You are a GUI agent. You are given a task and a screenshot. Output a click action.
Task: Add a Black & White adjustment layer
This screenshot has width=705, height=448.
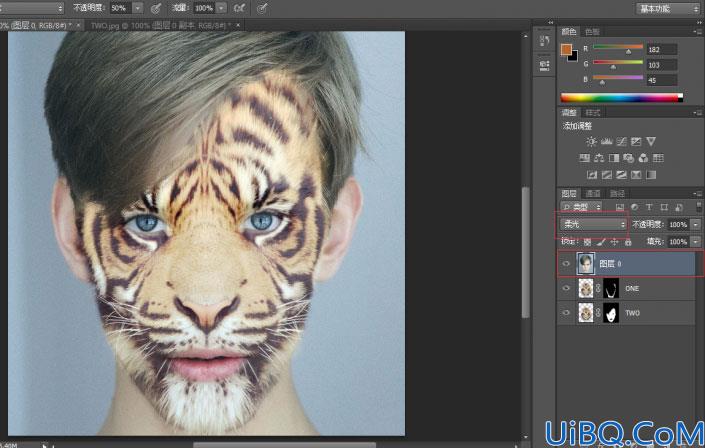(614, 158)
